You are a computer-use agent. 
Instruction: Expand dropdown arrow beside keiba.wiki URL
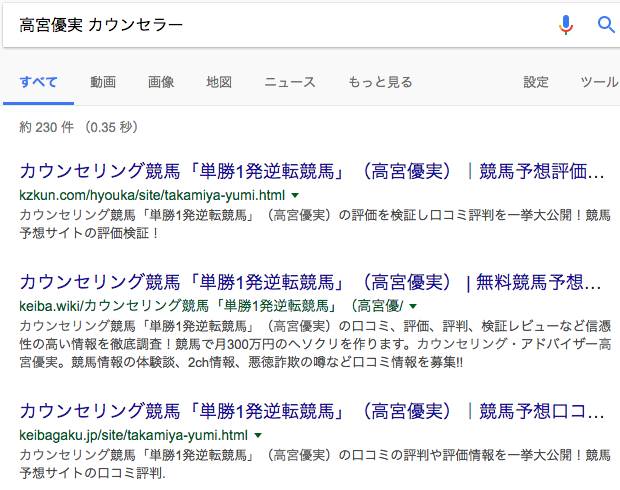pos(413,306)
